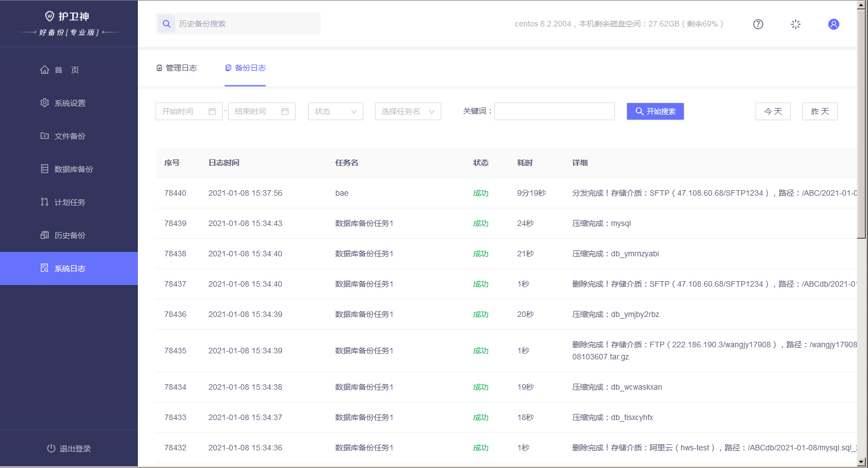Click the 今天 button

point(773,111)
